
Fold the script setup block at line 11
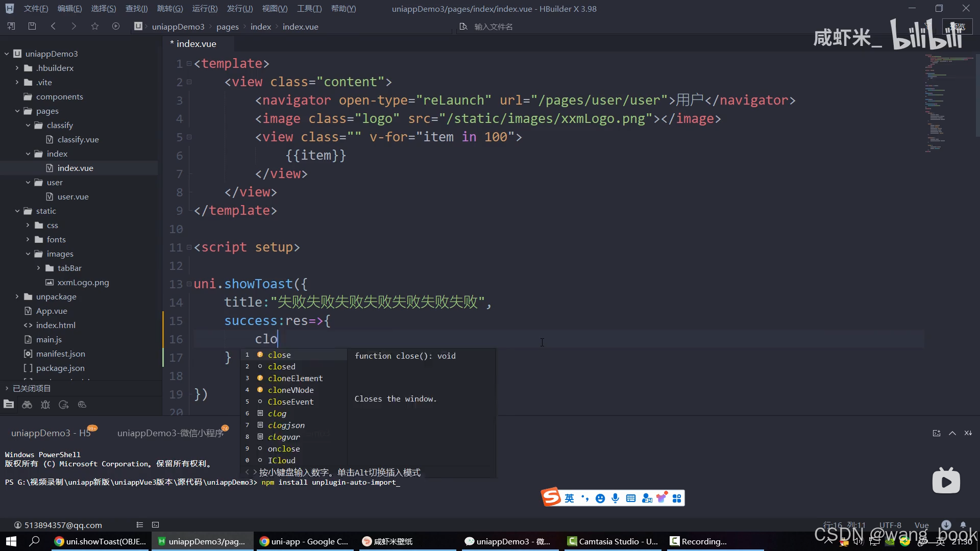[189, 247]
